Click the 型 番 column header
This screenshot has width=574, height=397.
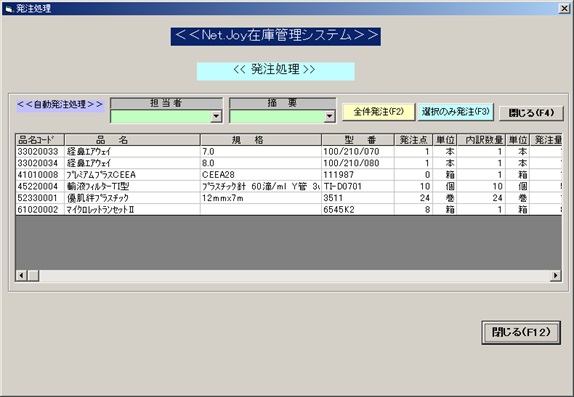(x=358, y=140)
